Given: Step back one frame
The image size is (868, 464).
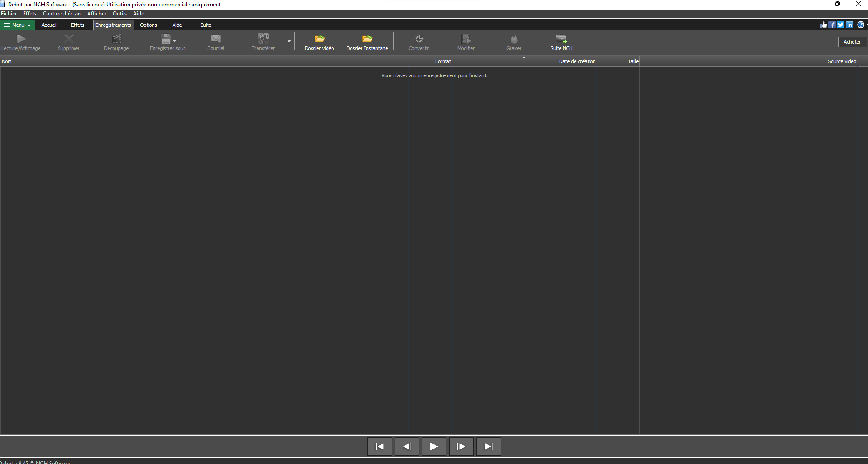Looking at the screenshot, I should (407, 446).
